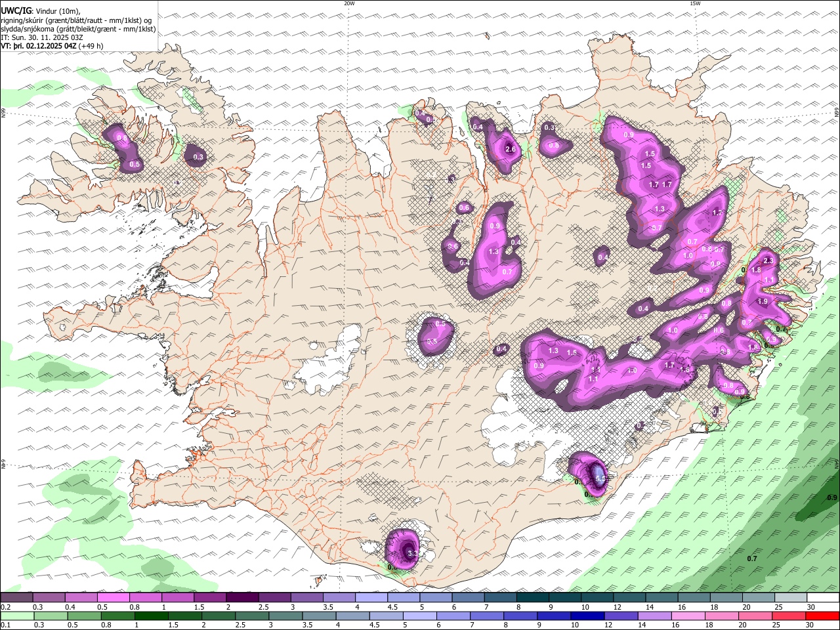Viewport: 840px width, 630px height.
Task: Click the "25" label on the upper scale
Action: pos(778,607)
